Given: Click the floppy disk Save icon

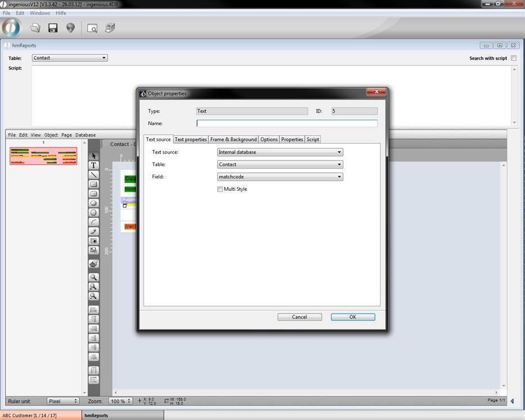Looking at the screenshot, I should pos(53,28).
